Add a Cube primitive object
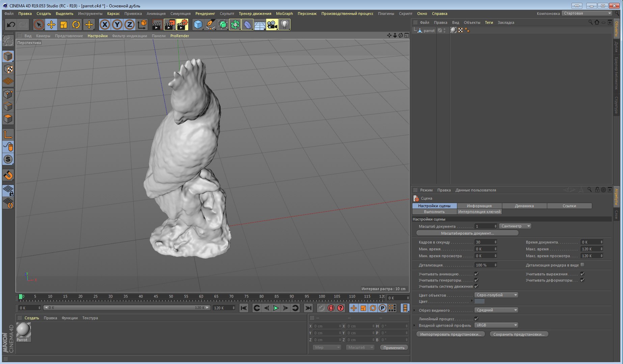The image size is (623, 364). (198, 24)
